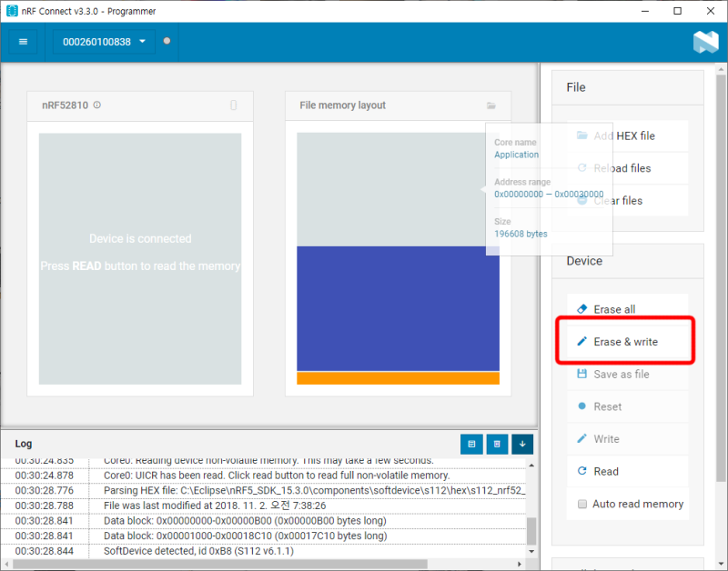Minimize the nRF Connect window
This screenshot has height=571, width=728.
[645, 11]
